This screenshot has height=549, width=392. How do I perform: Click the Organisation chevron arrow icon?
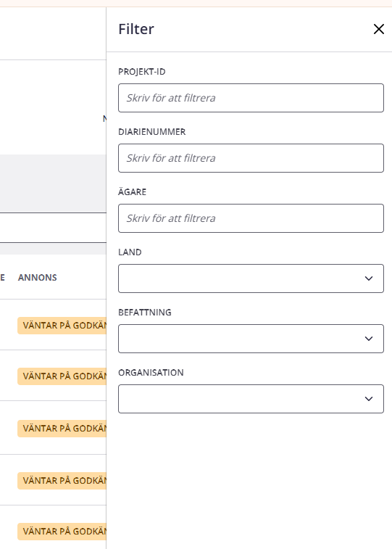(x=369, y=399)
